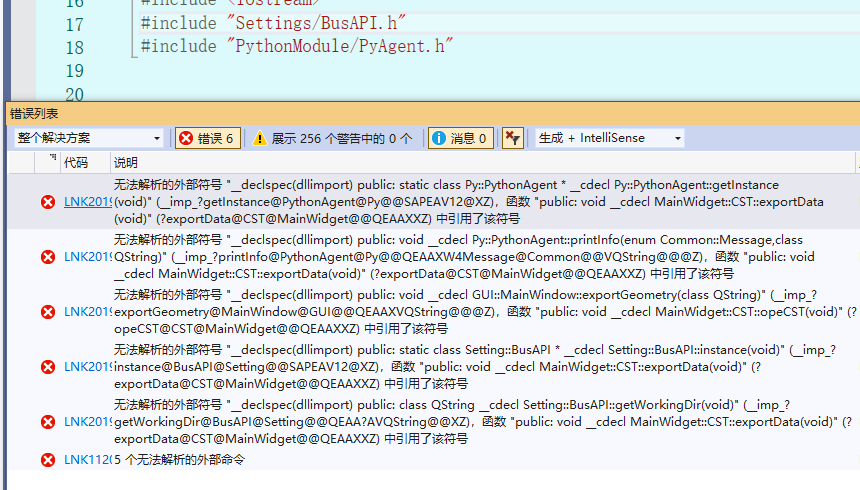
Task: Click error icon of the getWorkingDir row
Action: coord(48,421)
